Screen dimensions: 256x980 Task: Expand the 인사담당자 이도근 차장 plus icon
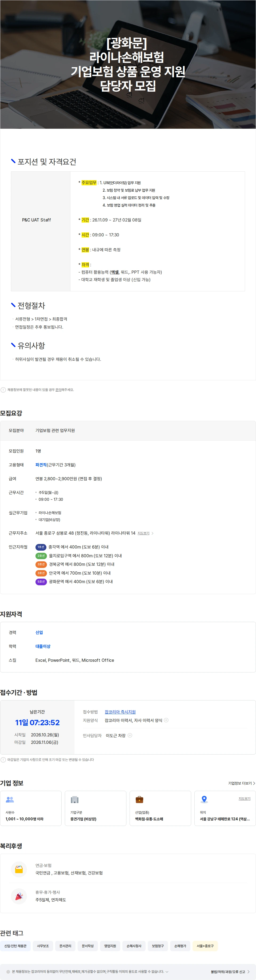(x=130, y=735)
